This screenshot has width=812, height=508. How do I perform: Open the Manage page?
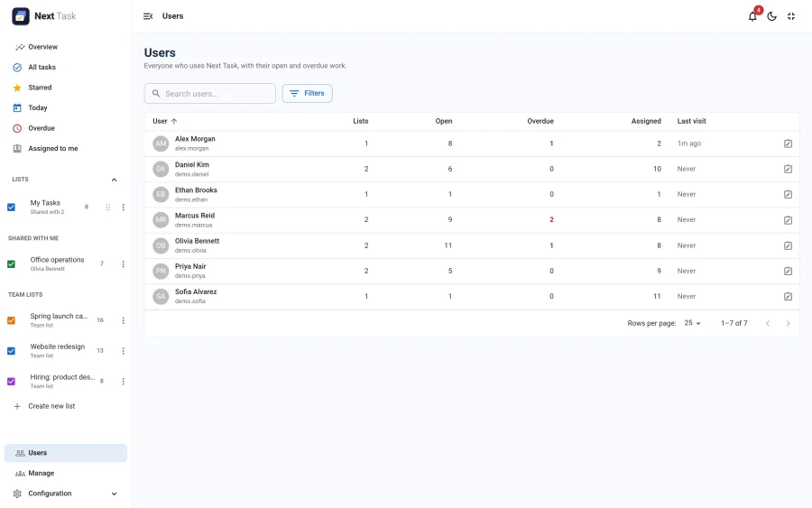click(x=65, y=474)
